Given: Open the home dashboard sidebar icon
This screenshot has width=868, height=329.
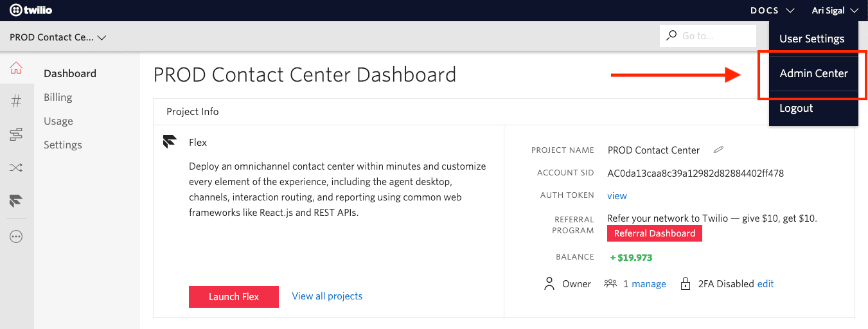Looking at the screenshot, I should coord(16,68).
